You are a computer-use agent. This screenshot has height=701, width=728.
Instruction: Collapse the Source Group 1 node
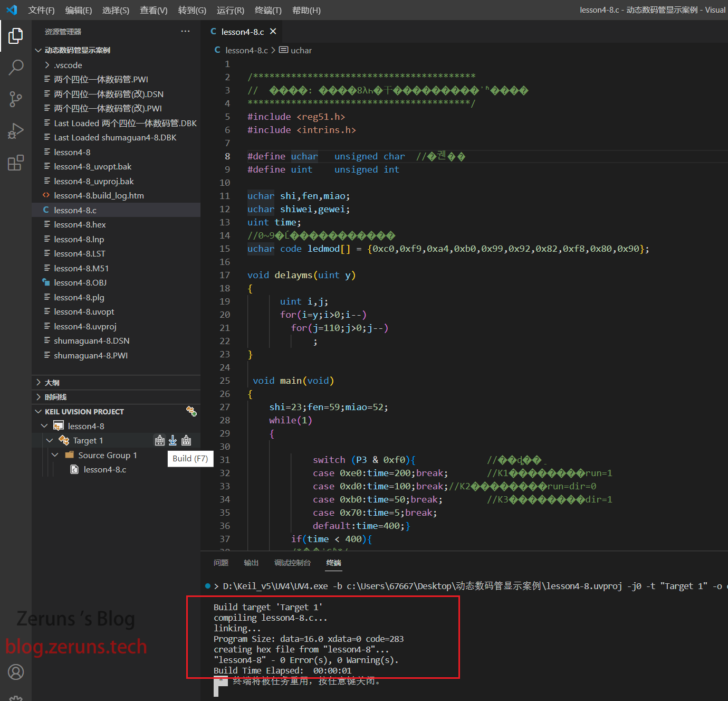click(55, 455)
